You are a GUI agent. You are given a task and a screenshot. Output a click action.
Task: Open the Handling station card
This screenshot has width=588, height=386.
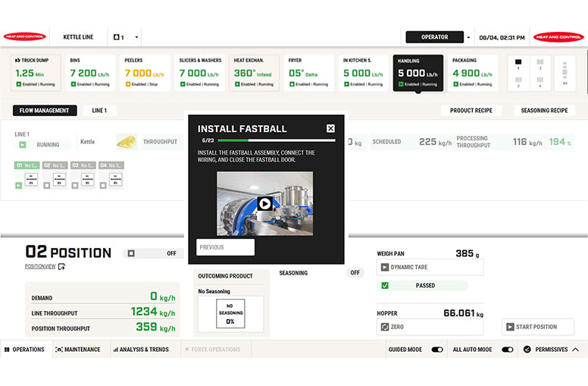(418, 73)
